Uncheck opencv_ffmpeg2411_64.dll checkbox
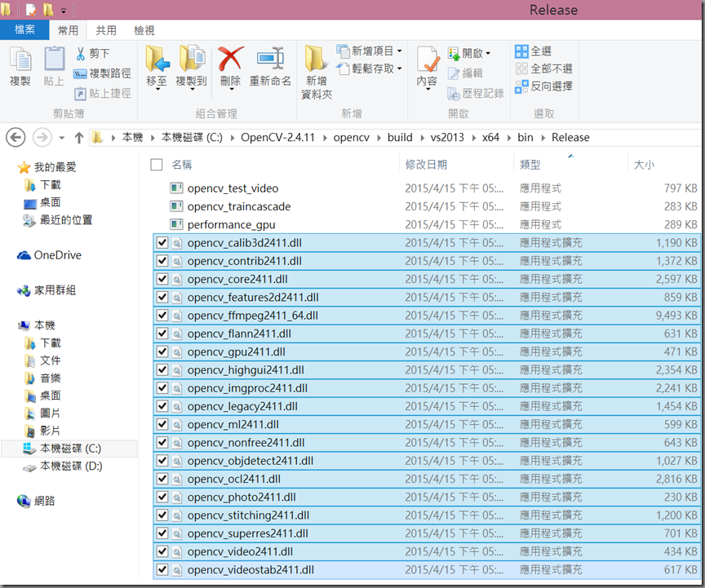Viewport: 705px width, 588px height. coord(162,316)
